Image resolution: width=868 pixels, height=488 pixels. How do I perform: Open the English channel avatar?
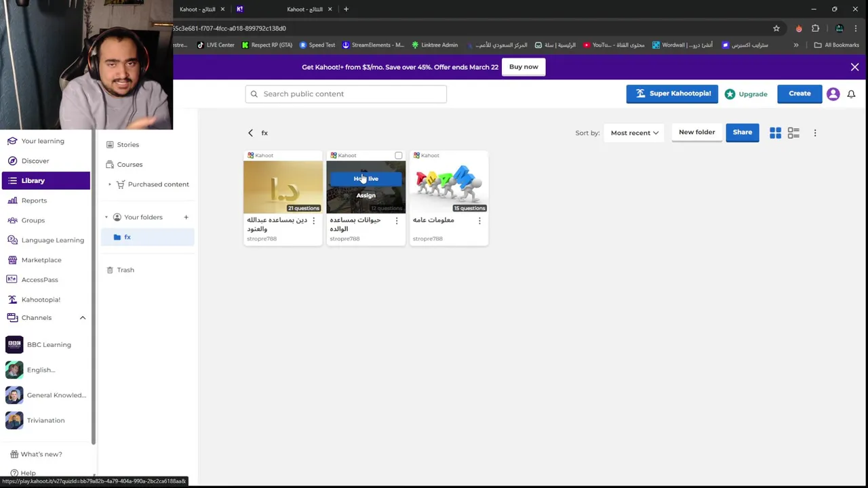tap(14, 370)
